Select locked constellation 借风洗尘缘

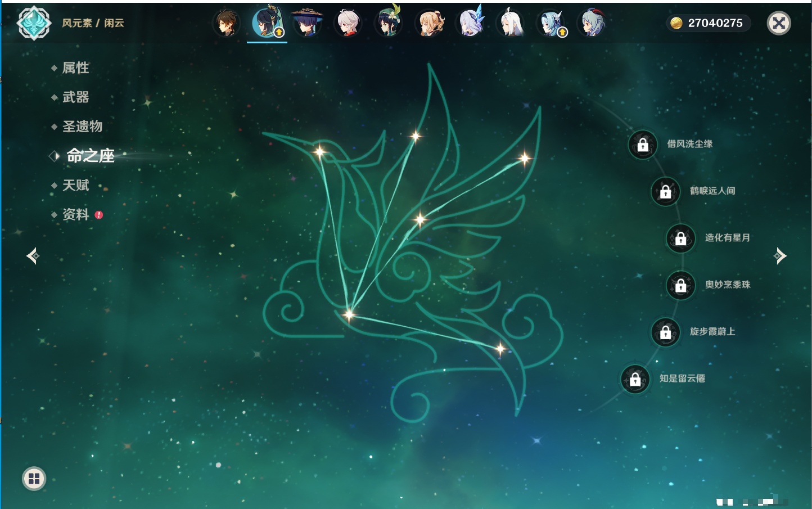643,145
